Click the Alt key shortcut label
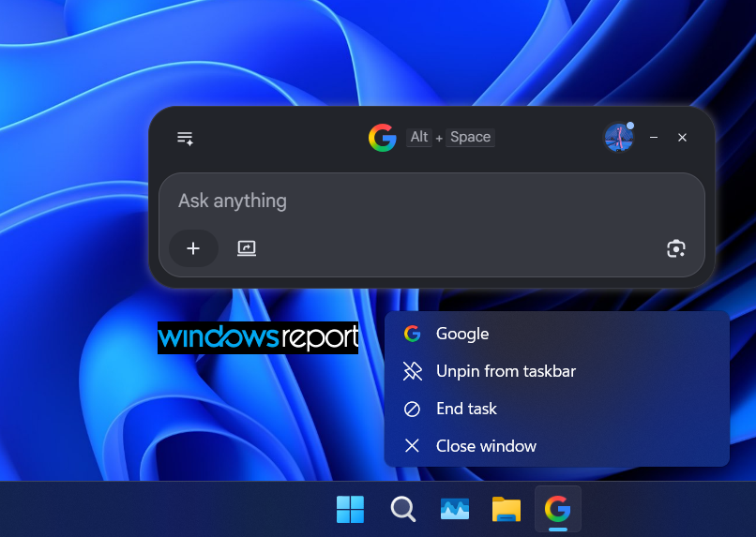Screen dimensions: 756x537 (419, 137)
